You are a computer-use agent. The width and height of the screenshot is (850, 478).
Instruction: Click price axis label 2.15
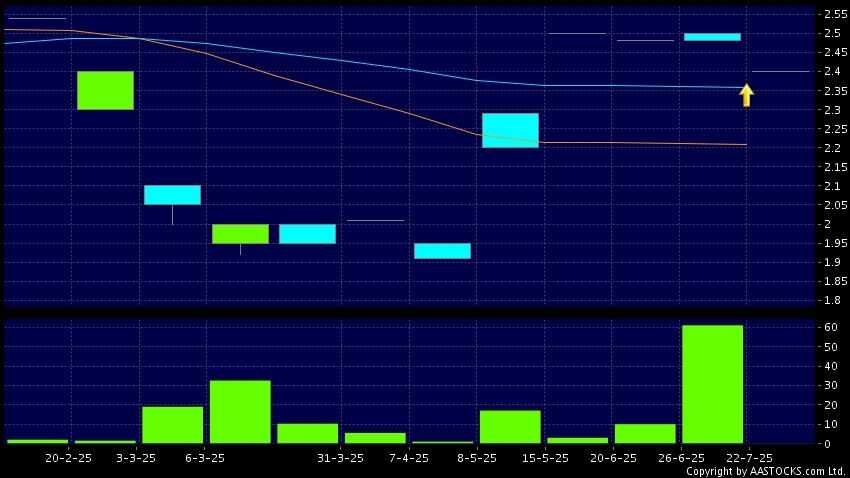835,166
